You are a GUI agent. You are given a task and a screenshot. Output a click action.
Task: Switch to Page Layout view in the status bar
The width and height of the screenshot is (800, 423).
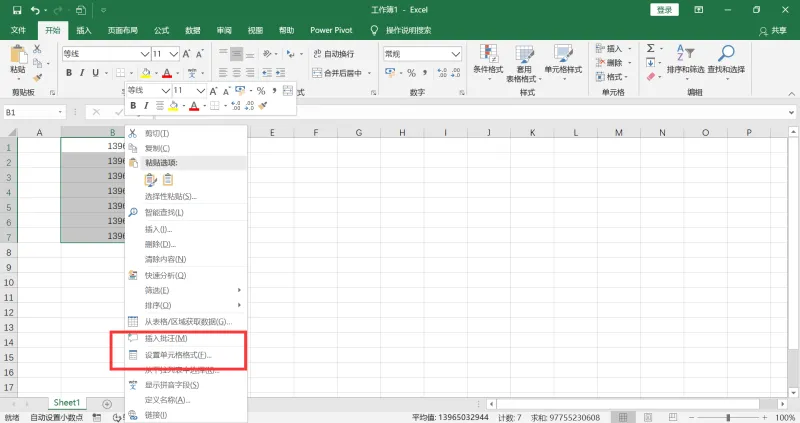(648, 417)
